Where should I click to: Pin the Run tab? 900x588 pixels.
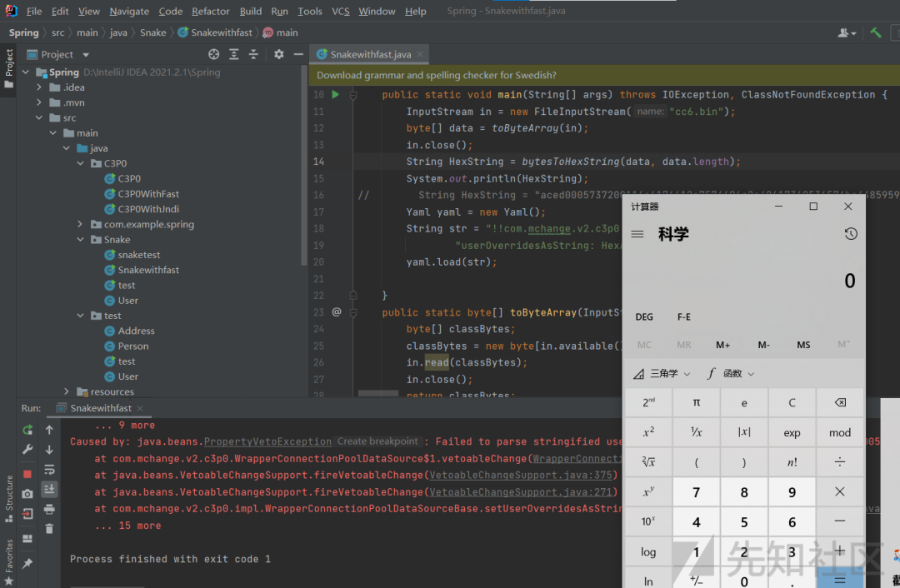(27, 564)
